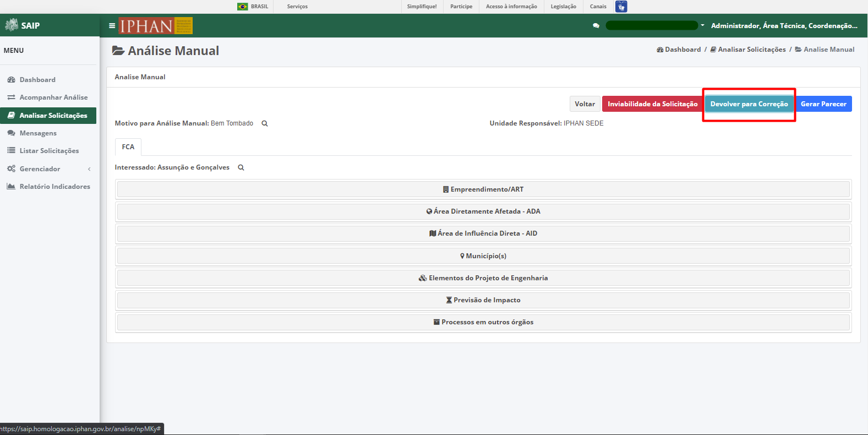Expand Elementos do Projeto de Engenharia

[x=483, y=278]
